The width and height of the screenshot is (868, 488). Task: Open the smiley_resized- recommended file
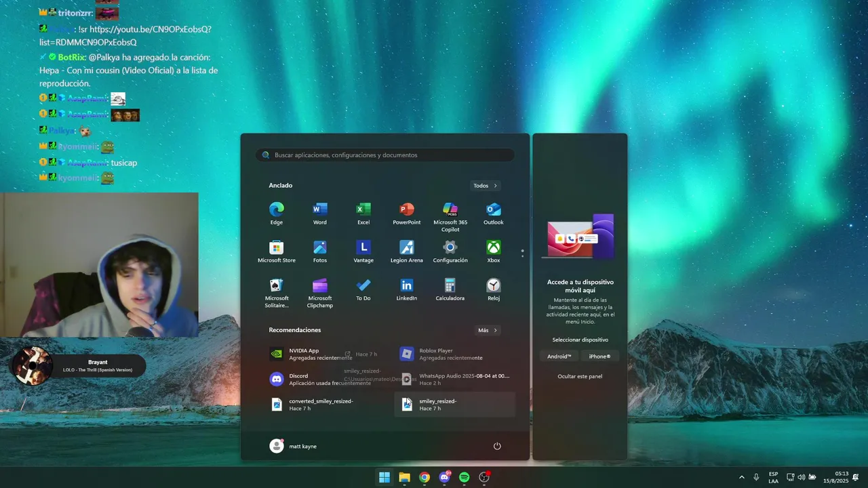(x=454, y=405)
